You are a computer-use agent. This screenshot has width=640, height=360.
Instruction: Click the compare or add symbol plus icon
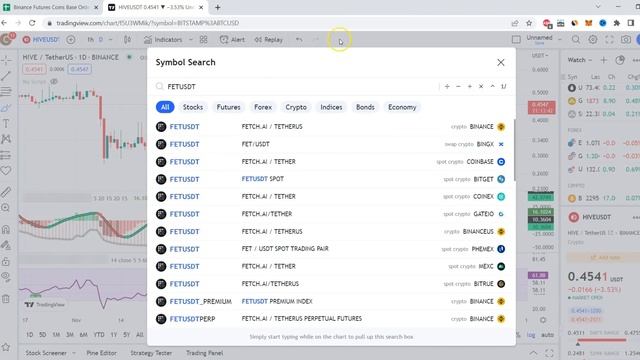(x=71, y=40)
